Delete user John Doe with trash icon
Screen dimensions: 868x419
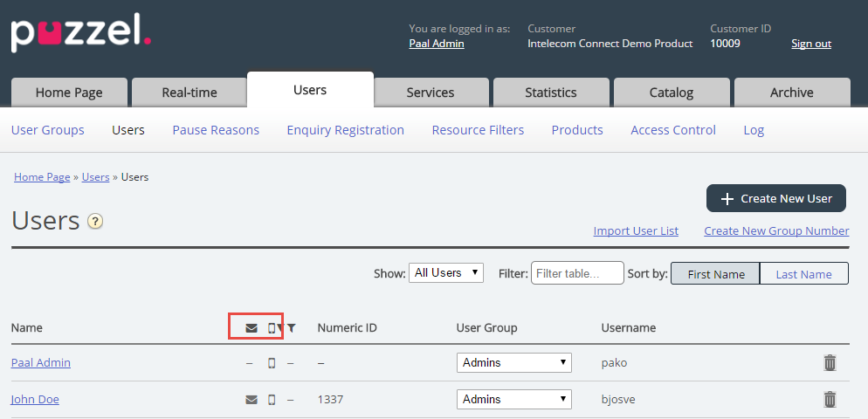(x=830, y=399)
